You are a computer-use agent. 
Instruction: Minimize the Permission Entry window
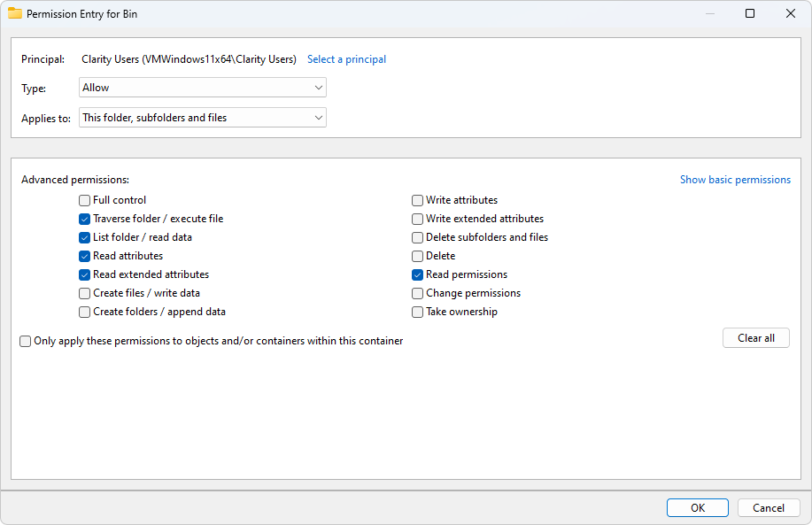pyautogui.click(x=710, y=13)
